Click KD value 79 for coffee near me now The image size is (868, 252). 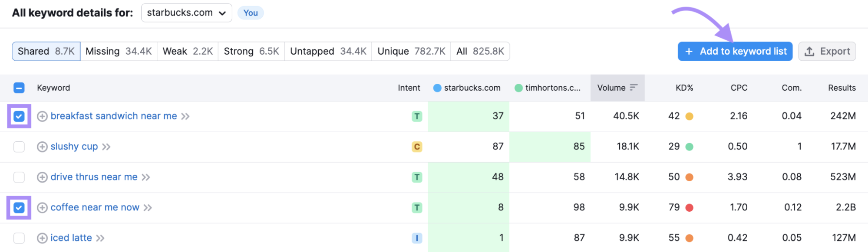pyautogui.click(x=674, y=207)
